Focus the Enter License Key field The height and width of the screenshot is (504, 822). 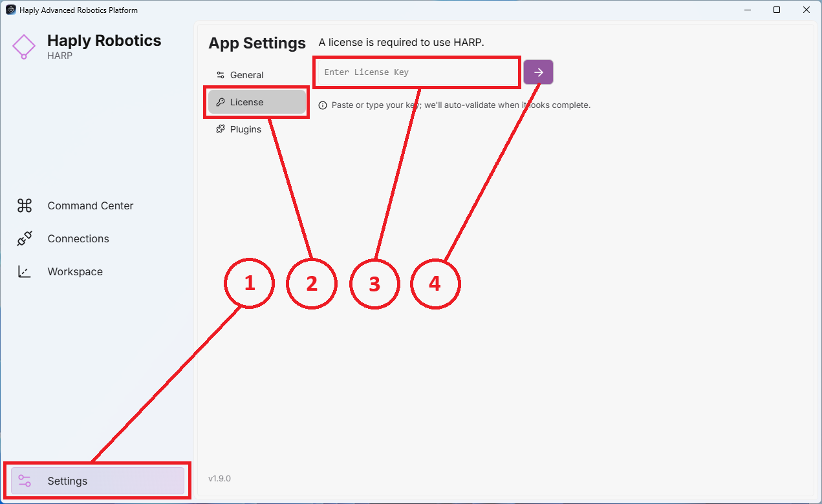coord(418,72)
